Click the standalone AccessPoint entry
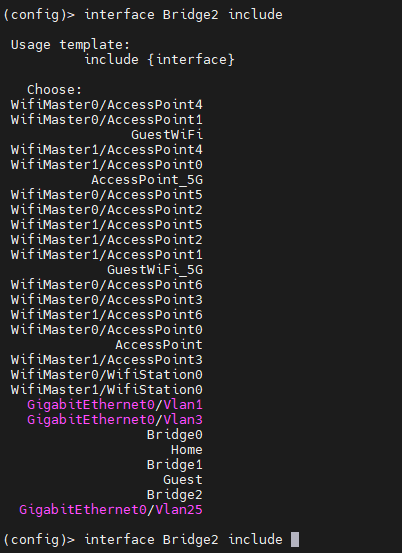 click(x=159, y=345)
